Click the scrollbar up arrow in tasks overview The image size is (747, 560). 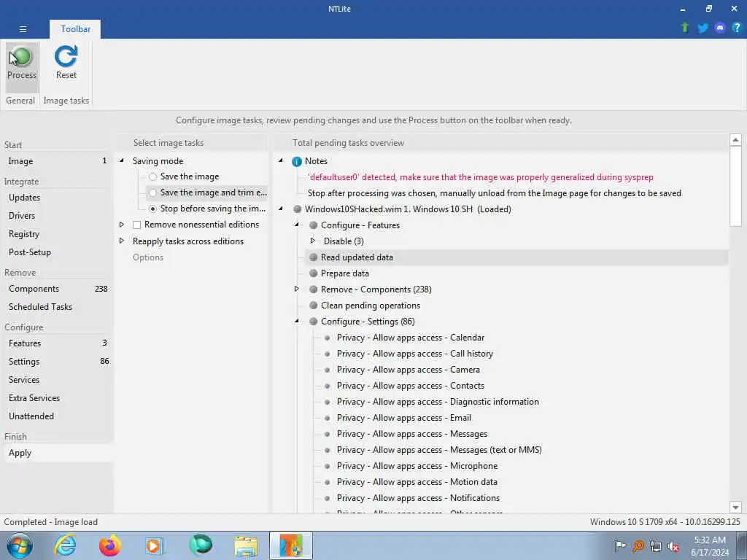coord(735,139)
